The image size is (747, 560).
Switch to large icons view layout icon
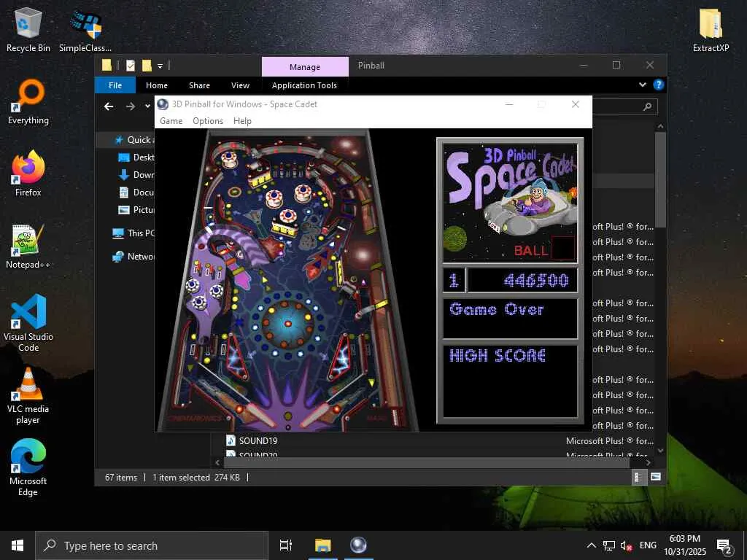[656, 477]
